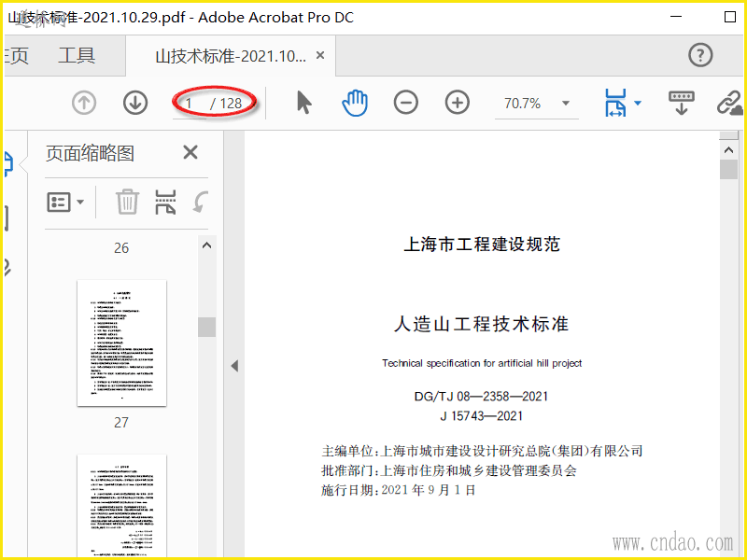
Task: Click 'Technical specification for artificial hill project'
Action: [x=482, y=363]
